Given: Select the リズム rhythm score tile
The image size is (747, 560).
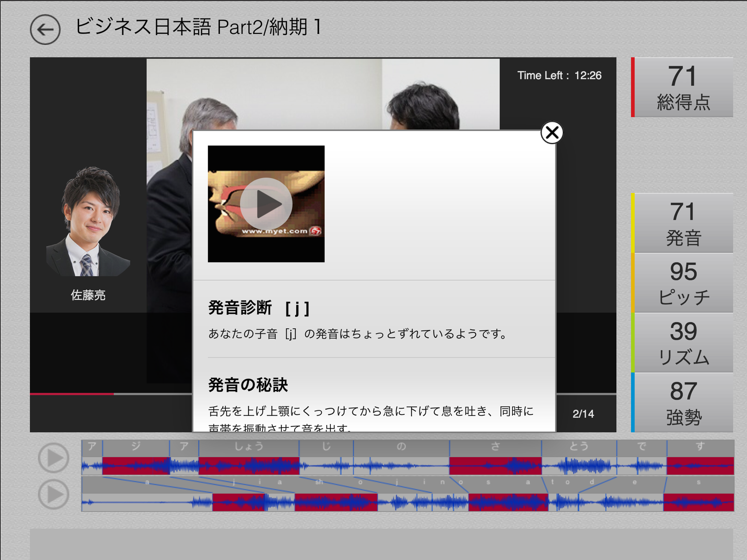Looking at the screenshot, I should click(683, 343).
